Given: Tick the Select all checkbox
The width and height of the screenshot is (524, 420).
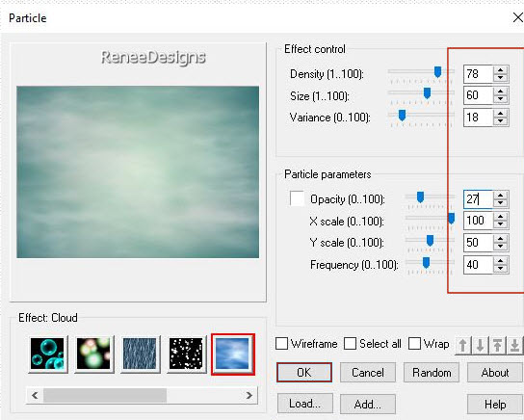Looking at the screenshot, I should click(350, 344).
